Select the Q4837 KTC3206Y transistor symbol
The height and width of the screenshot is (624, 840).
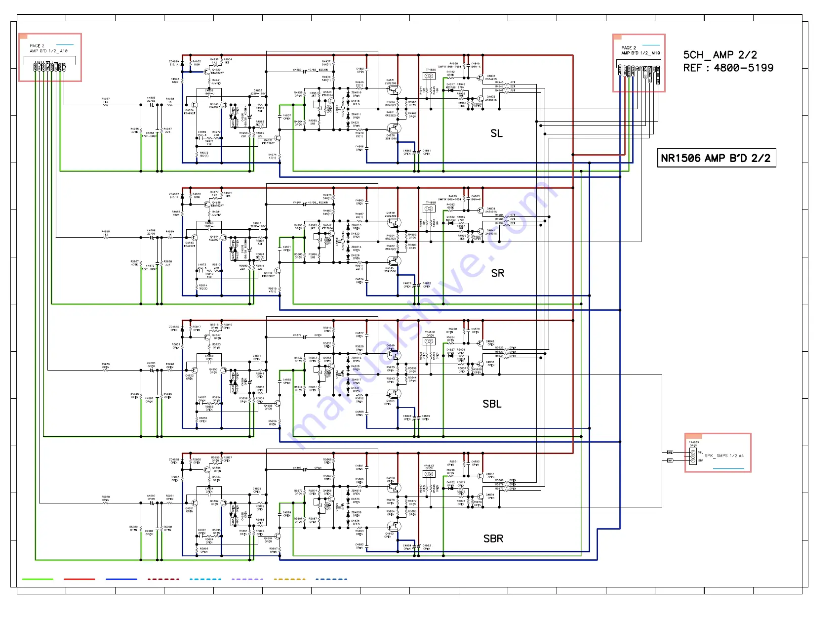coord(278,138)
